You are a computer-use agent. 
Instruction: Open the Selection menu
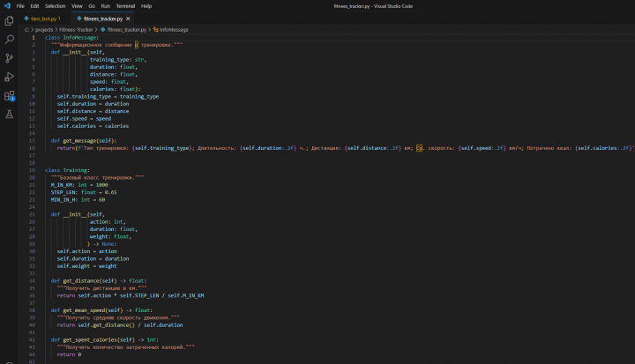pyautogui.click(x=55, y=5)
